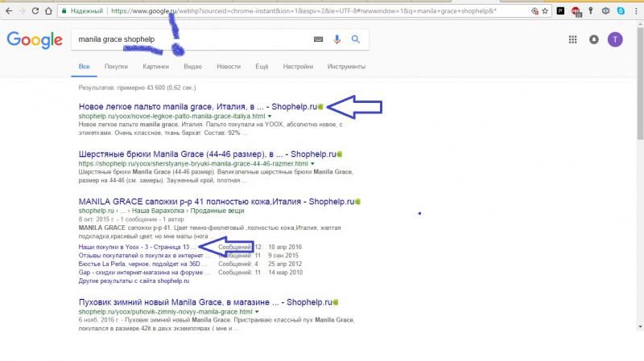Screen dimensions: 644x361
Task: Reload the page with refresh icon
Action: tap(35, 11)
